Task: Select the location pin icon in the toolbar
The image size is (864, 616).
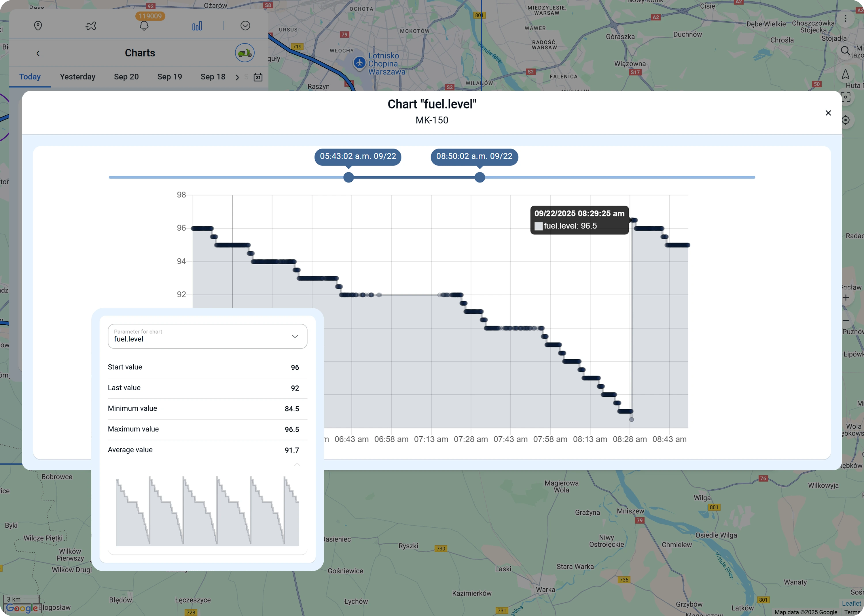Action: [38, 25]
